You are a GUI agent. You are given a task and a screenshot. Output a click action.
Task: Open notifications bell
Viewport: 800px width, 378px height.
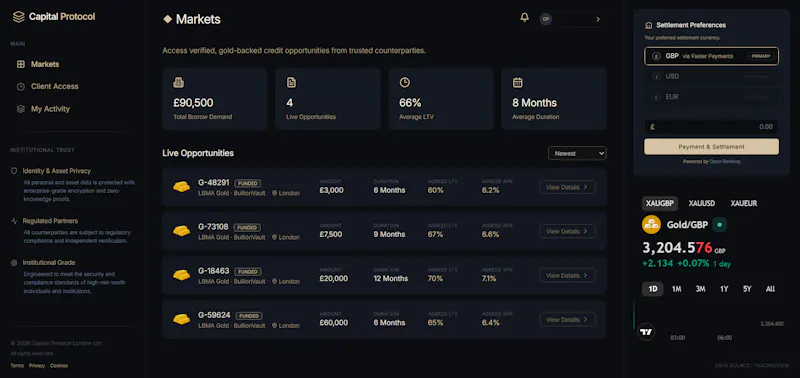pos(524,18)
